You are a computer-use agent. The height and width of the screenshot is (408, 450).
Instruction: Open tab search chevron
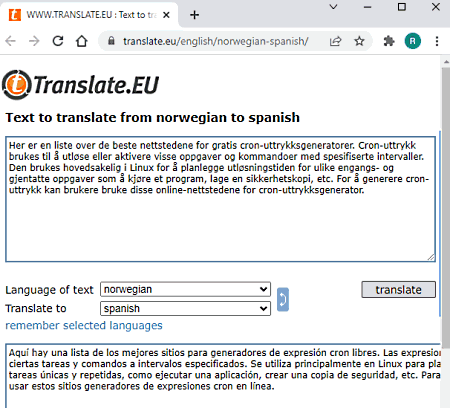coord(333,7)
